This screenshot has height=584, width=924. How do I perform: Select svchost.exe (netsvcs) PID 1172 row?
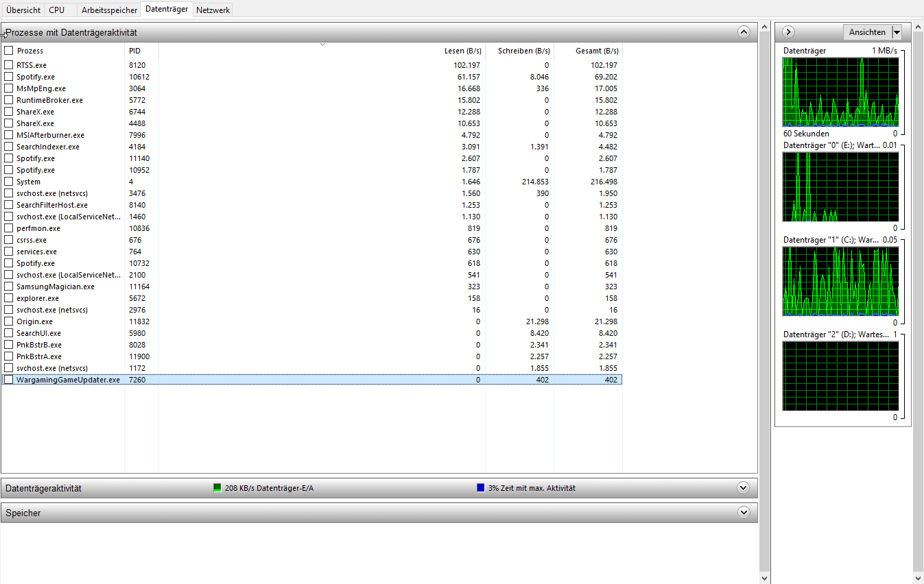tap(311, 368)
